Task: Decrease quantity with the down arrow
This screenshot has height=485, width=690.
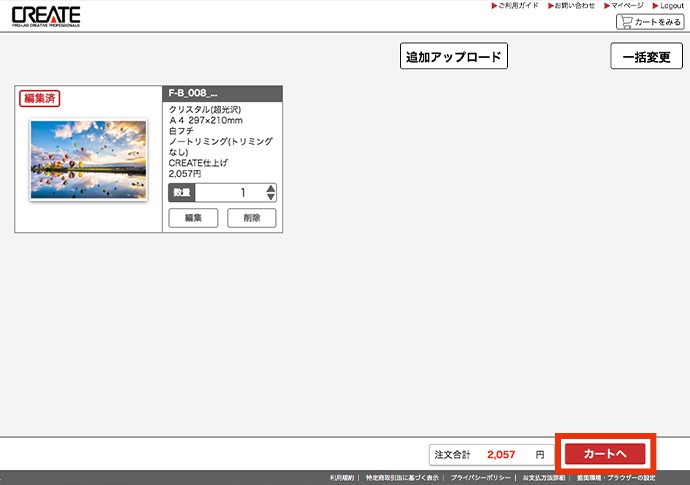Action: 271,197
